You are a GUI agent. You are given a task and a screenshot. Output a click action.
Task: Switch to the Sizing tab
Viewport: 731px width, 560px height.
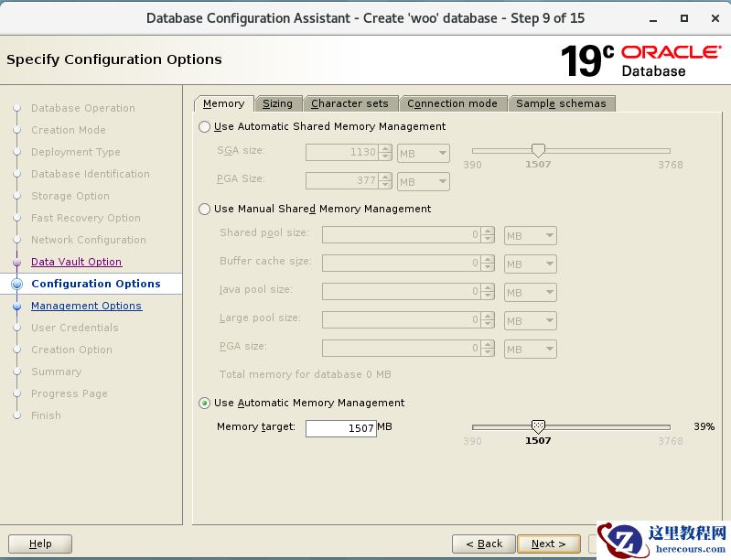click(277, 103)
